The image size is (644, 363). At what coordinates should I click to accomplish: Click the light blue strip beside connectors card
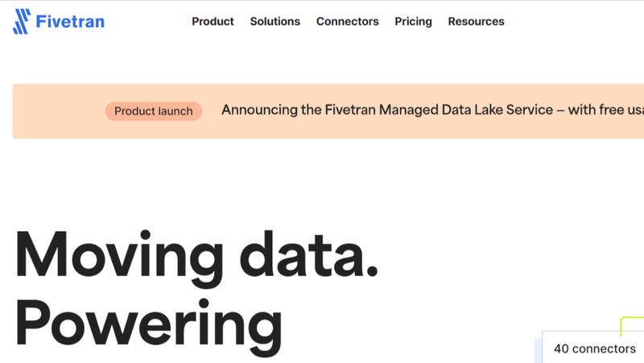(538, 351)
